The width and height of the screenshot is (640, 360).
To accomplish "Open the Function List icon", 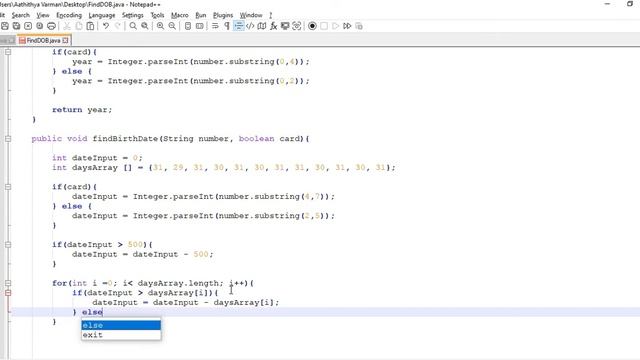I will tap(273, 26).
